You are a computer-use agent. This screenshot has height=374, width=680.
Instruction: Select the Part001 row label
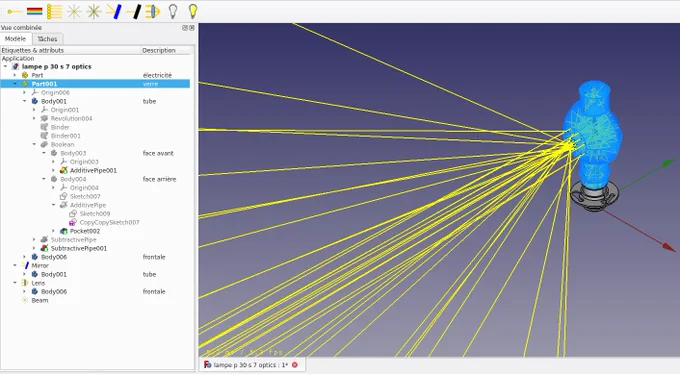pos(44,84)
